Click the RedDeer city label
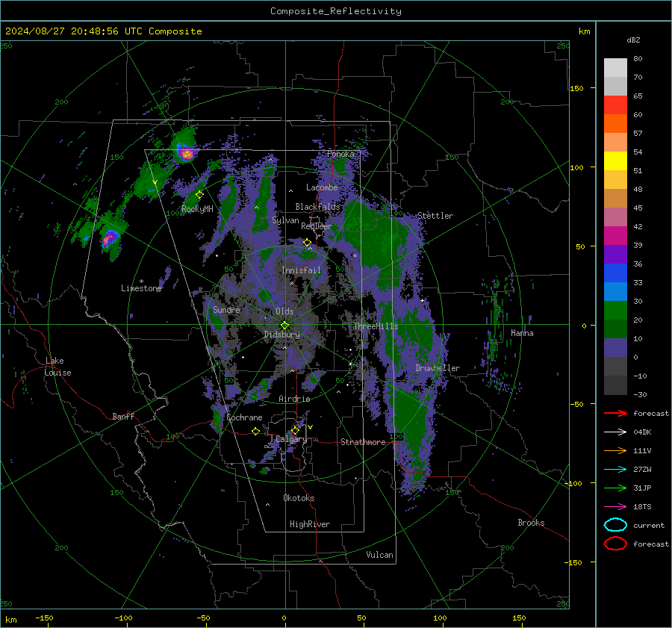Image resolution: width=672 pixels, height=628 pixels. (317, 226)
